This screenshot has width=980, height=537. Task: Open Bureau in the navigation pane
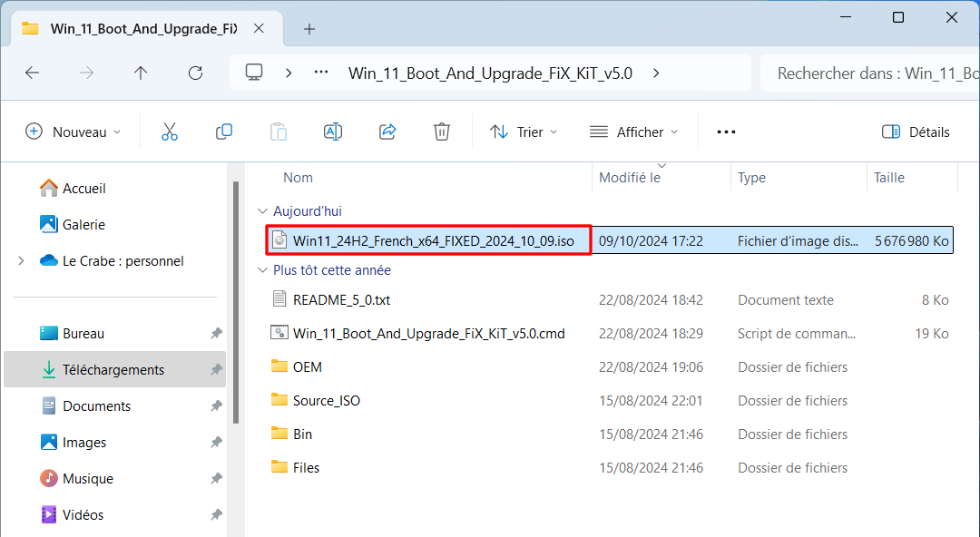pyautogui.click(x=72, y=333)
